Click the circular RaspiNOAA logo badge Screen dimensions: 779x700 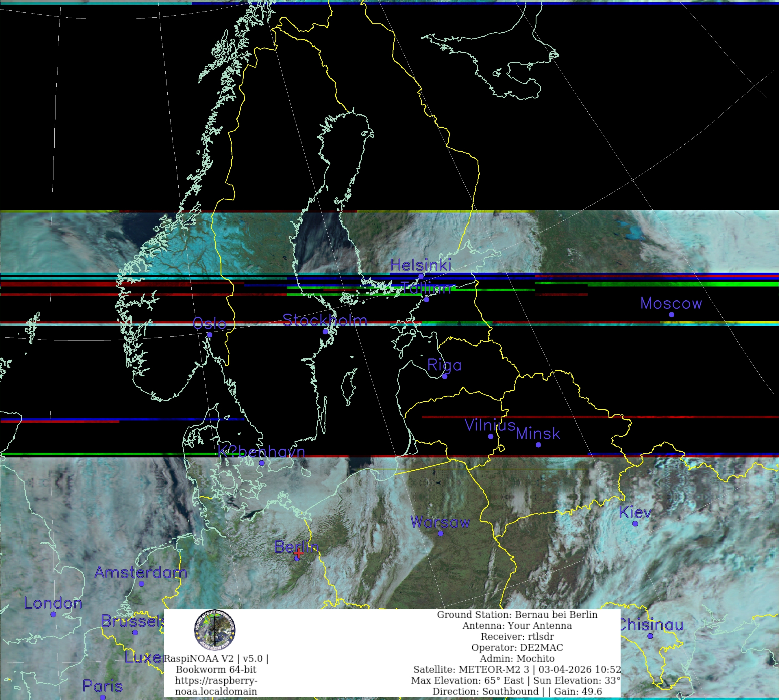(x=214, y=630)
